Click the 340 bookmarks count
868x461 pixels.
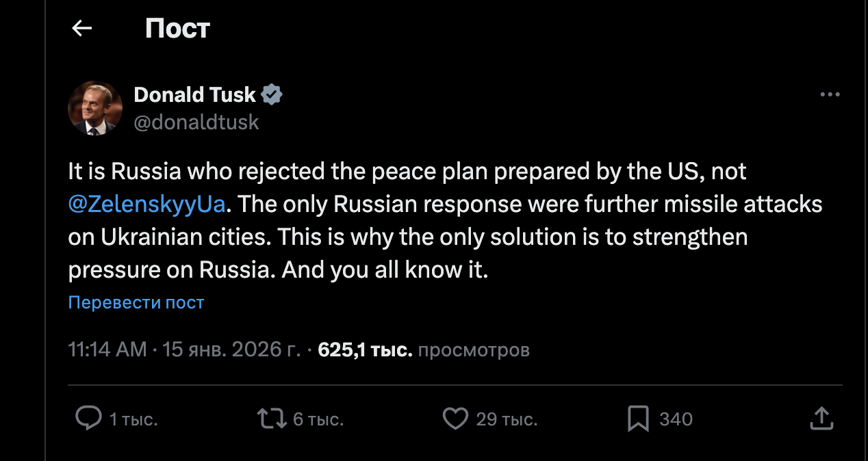click(x=676, y=419)
